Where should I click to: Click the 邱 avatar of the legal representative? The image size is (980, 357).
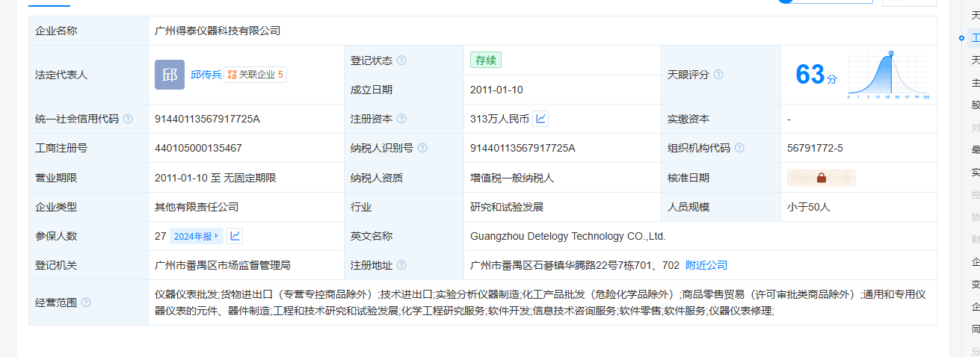(170, 75)
